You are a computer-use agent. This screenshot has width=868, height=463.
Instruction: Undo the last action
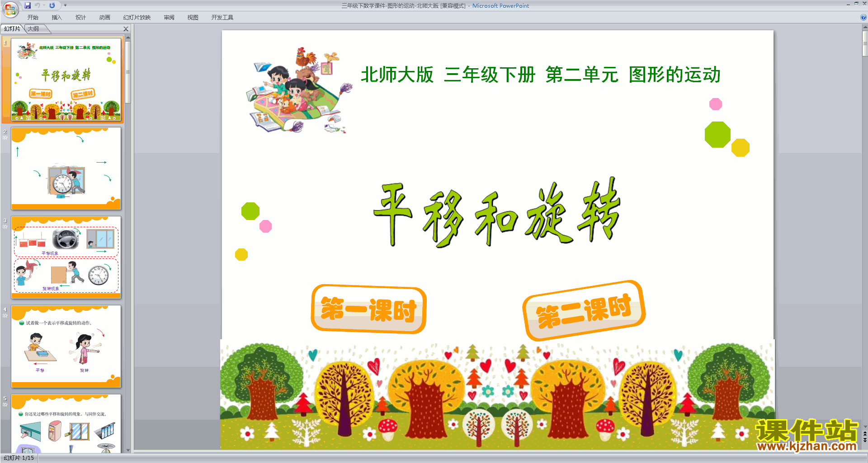(x=38, y=5)
